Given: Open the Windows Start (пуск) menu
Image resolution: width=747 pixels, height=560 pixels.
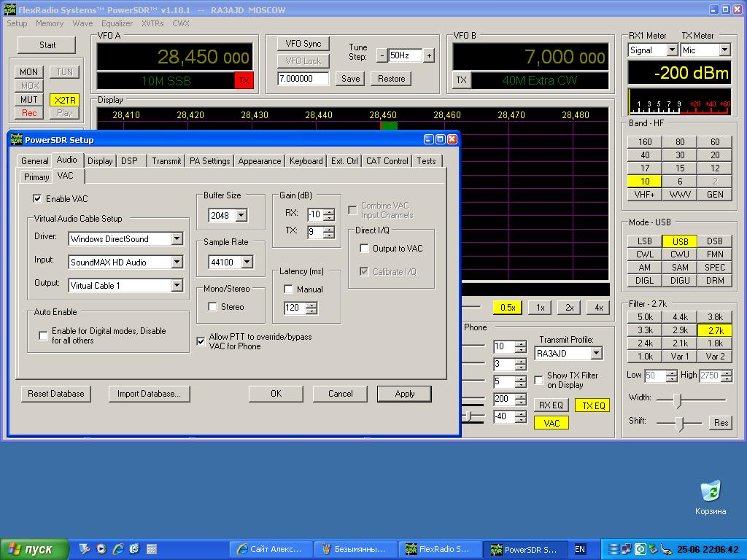Looking at the screenshot, I should (x=34, y=549).
